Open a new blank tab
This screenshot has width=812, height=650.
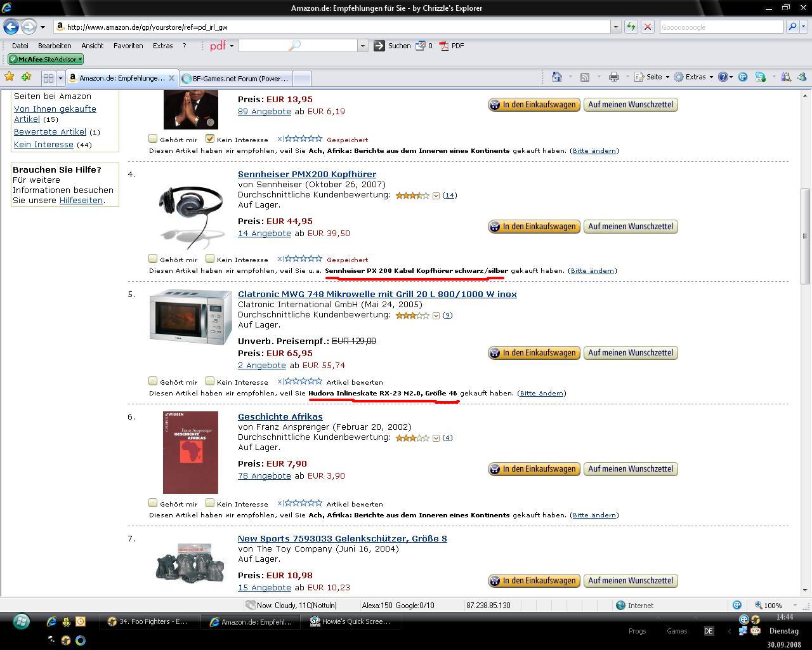(302, 78)
